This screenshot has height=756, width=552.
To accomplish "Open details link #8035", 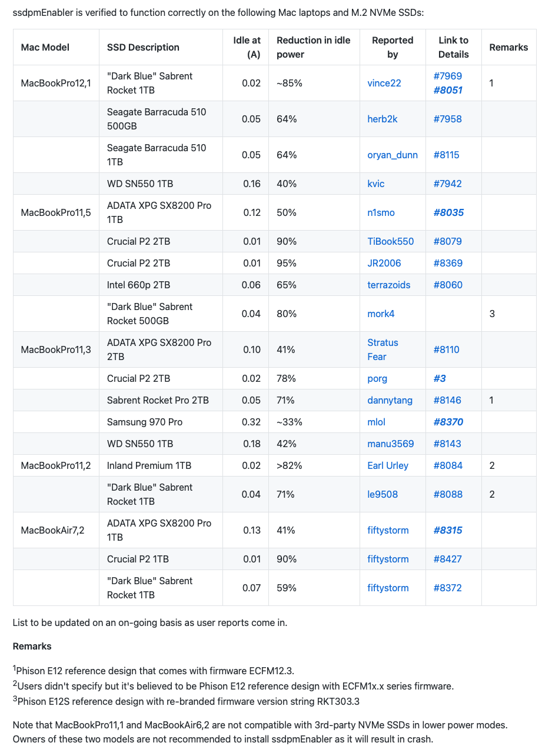I will point(448,212).
